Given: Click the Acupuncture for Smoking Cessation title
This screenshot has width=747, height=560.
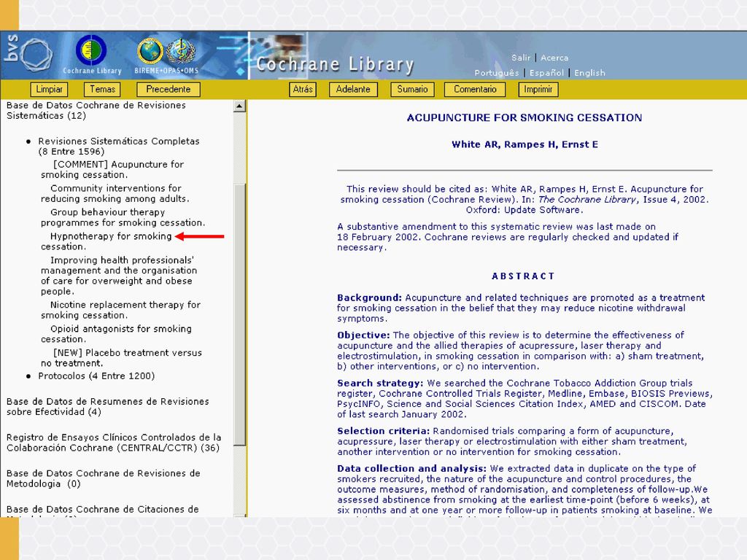Looking at the screenshot, I should pos(524,117).
